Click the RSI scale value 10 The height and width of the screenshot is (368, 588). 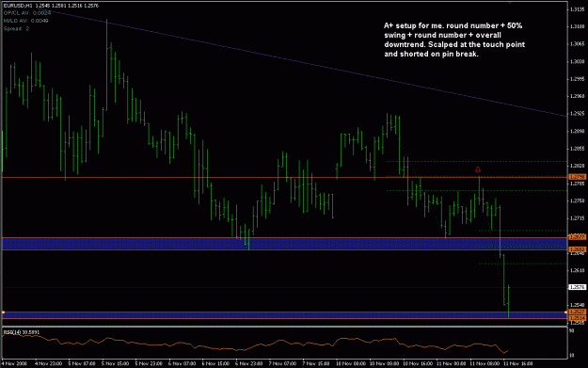[x=571, y=355]
